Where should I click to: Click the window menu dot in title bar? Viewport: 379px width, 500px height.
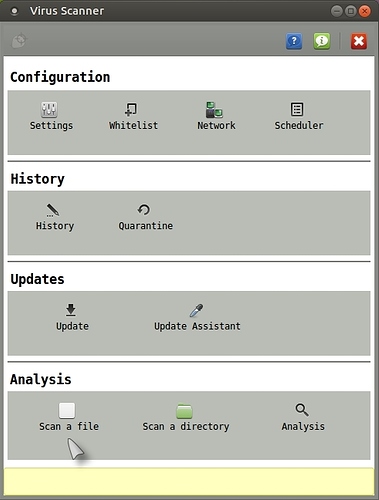[14, 11]
